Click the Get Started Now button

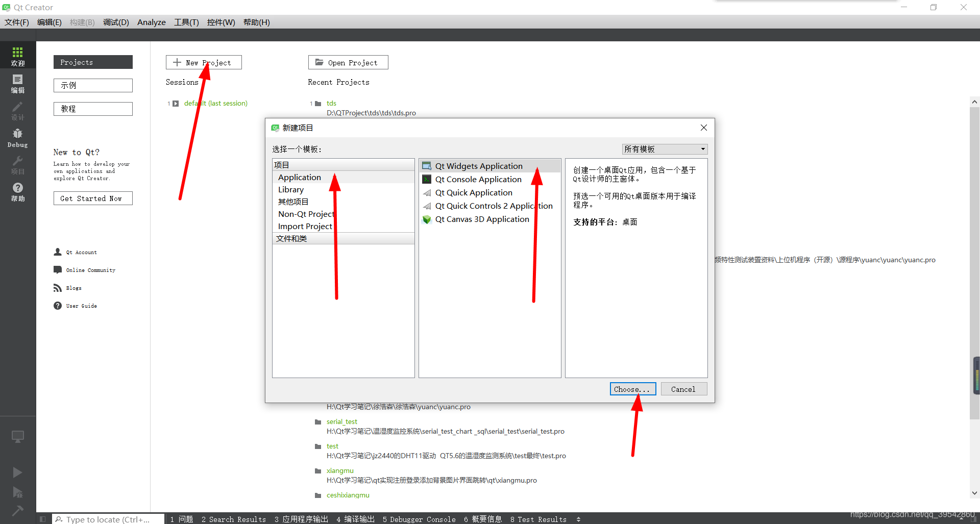point(93,198)
